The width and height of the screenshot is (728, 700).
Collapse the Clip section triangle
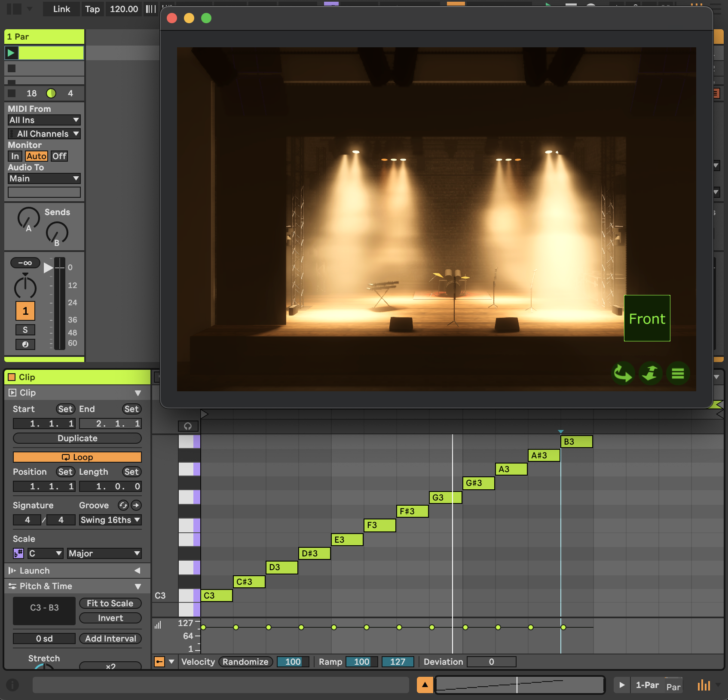coord(138,393)
